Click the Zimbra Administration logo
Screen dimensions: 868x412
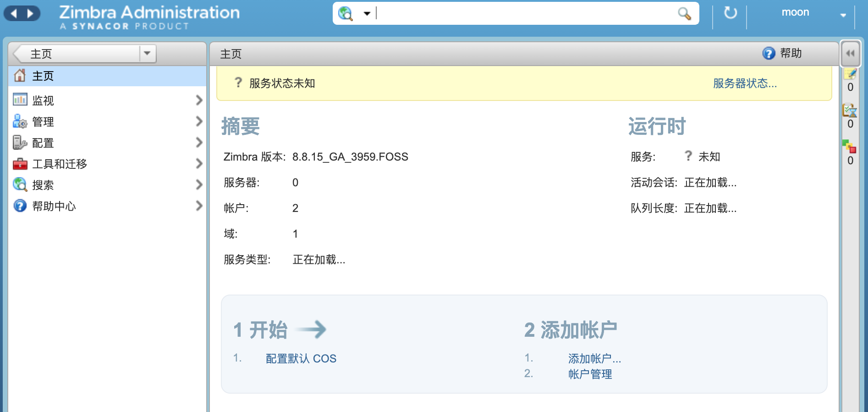149,17
